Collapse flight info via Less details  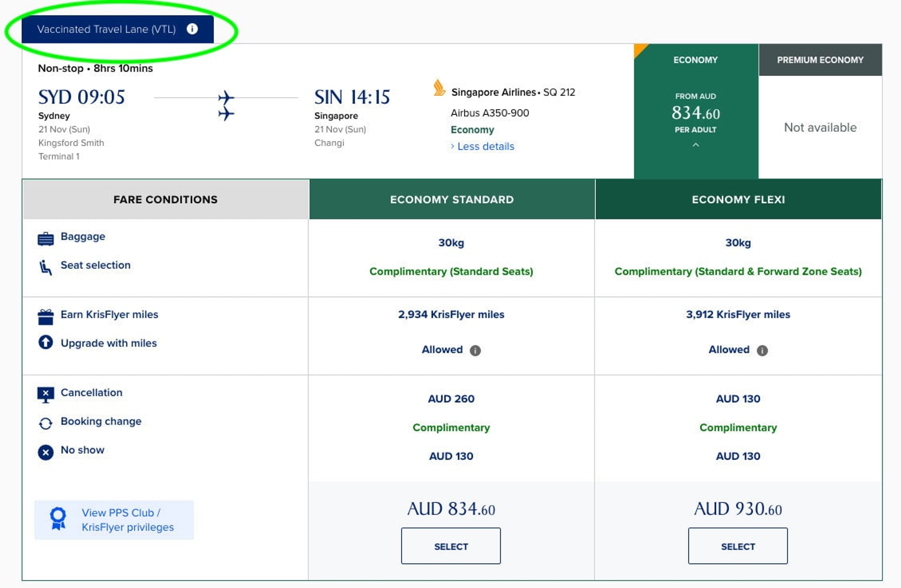click(x=485, y=147)
